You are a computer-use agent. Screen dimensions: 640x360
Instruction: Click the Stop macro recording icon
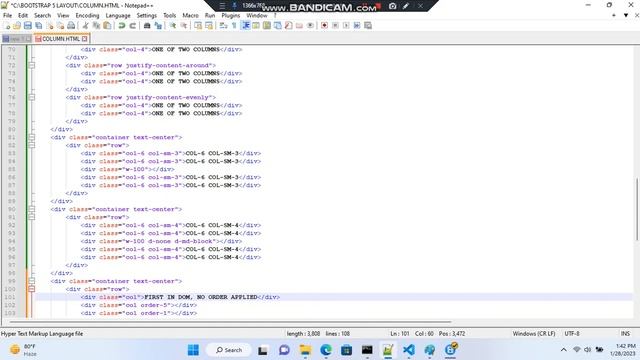335,25
